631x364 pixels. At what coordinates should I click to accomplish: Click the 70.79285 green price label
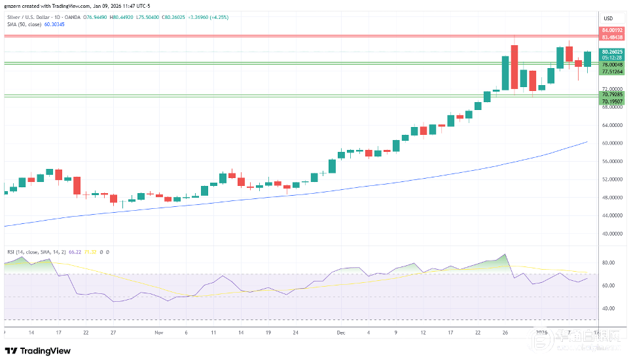click(x=612, y=95)
